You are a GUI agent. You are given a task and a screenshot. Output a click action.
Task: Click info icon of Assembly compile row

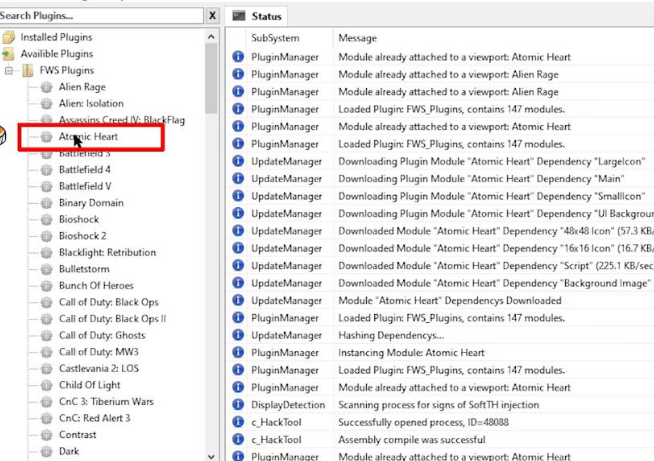click(238, 439)
